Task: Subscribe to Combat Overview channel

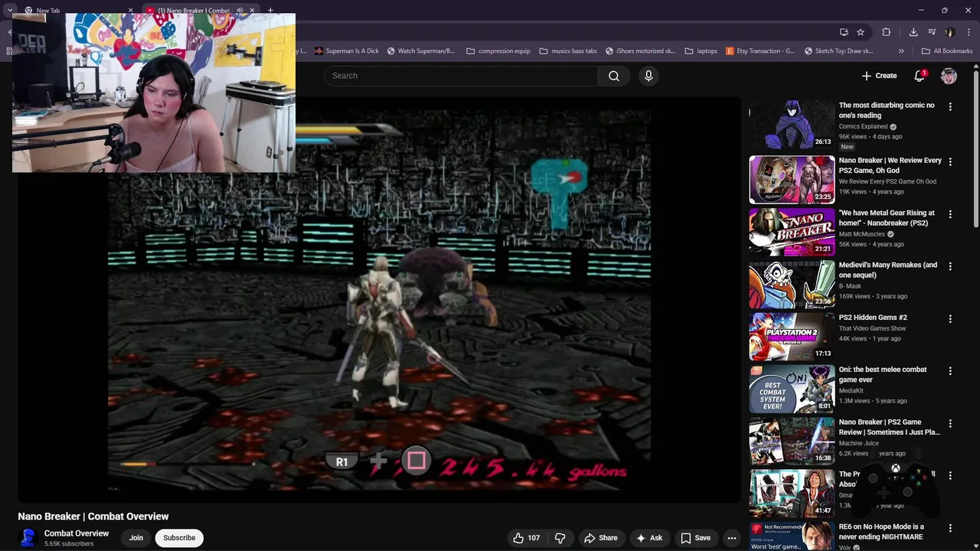Action: 179,538
